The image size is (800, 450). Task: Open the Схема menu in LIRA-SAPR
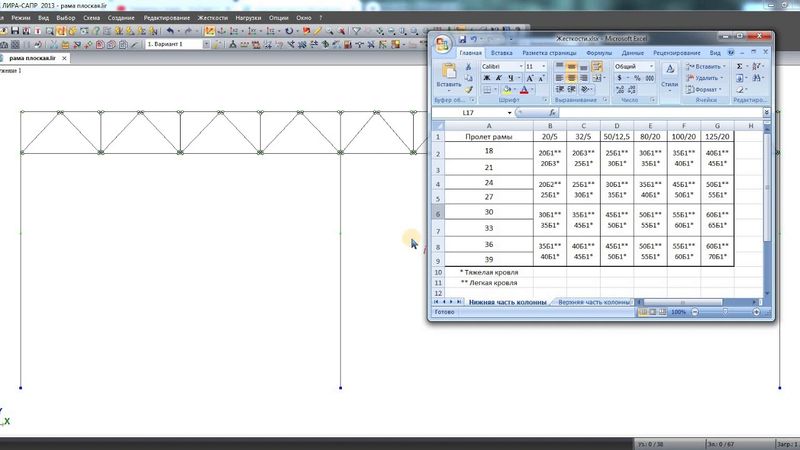(x=91, y=18)
